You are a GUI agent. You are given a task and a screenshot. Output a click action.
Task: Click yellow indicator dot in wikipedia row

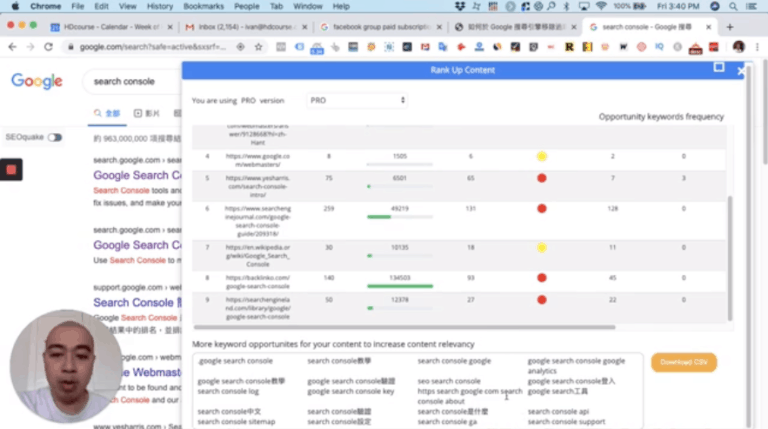tap(541, 247)
